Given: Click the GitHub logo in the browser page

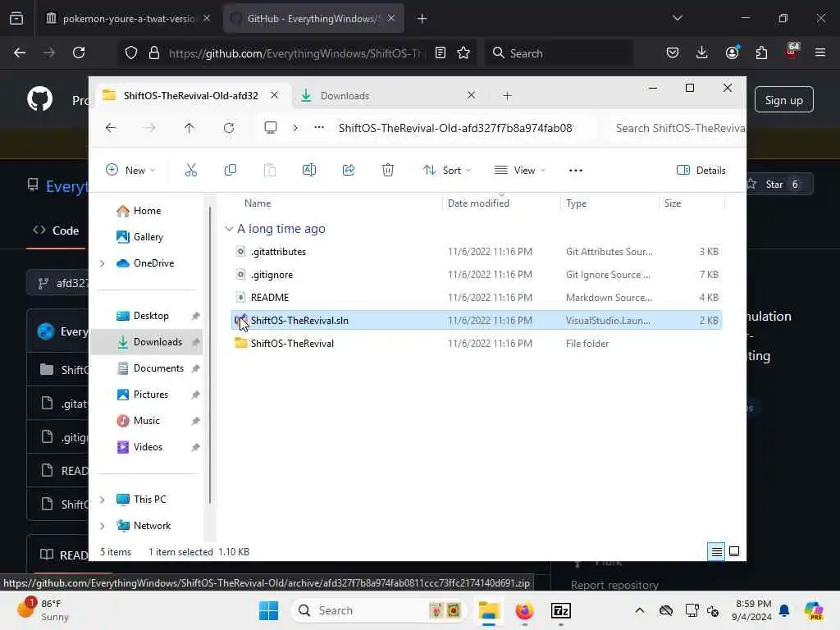Looking at the screenshot, I should 40,99.
